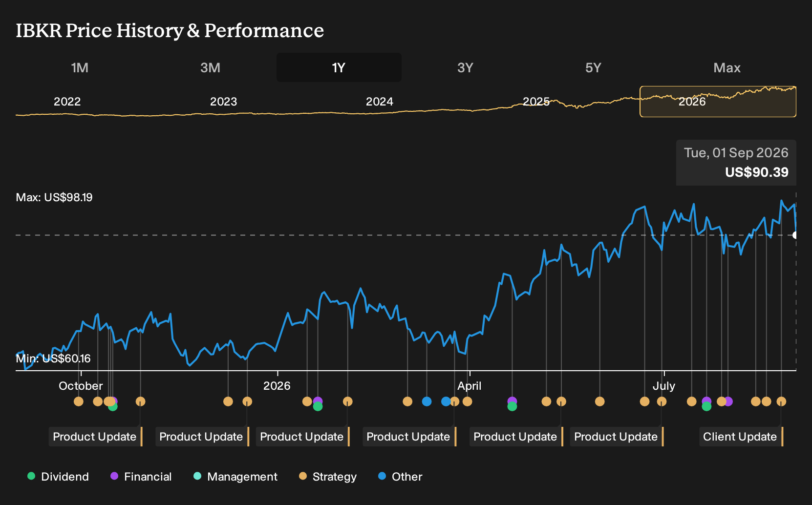Select the 1M time range tab
Viewport: 812px width, 505px height.
pyautogui.click(x=80, y=67)
